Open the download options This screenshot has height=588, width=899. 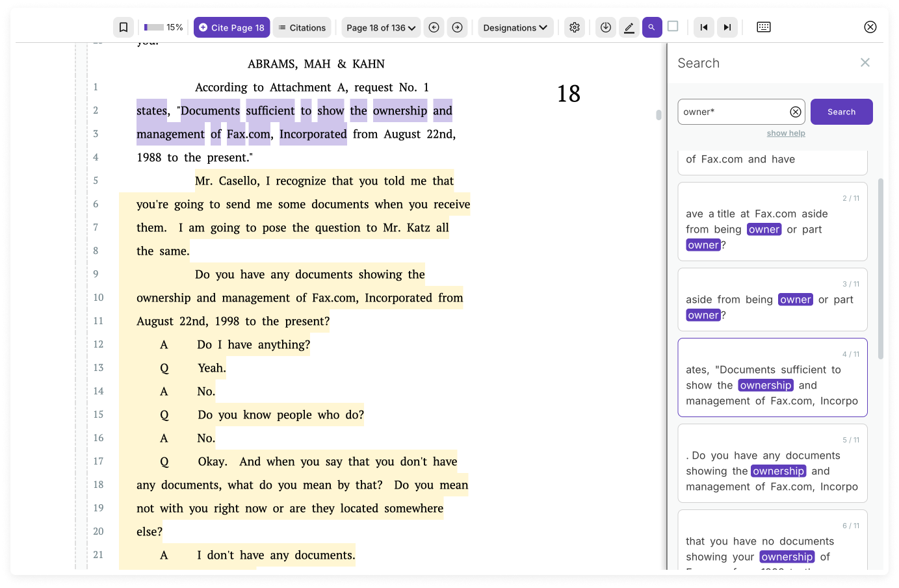[x=605, y=27]
